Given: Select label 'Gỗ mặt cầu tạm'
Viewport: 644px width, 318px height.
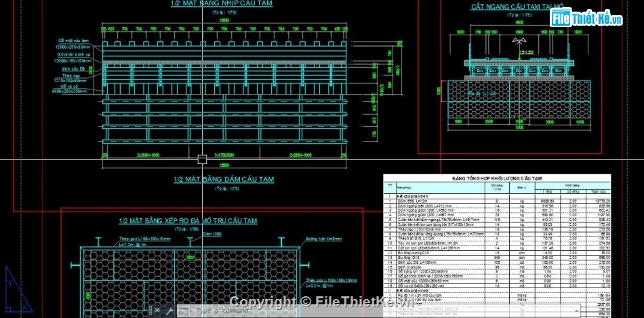Looking at the screenshot, I should [x=74, y=41].
